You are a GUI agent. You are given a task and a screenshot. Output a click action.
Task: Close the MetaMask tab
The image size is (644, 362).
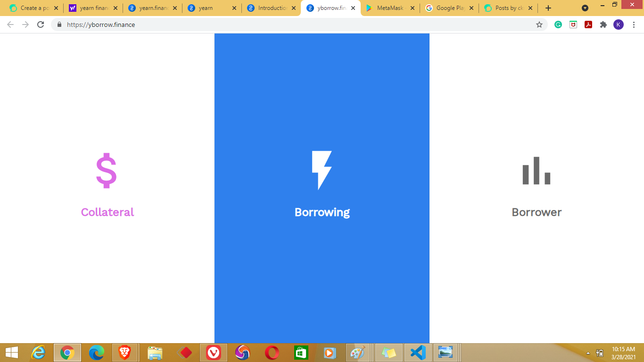(x=413, y=8)
